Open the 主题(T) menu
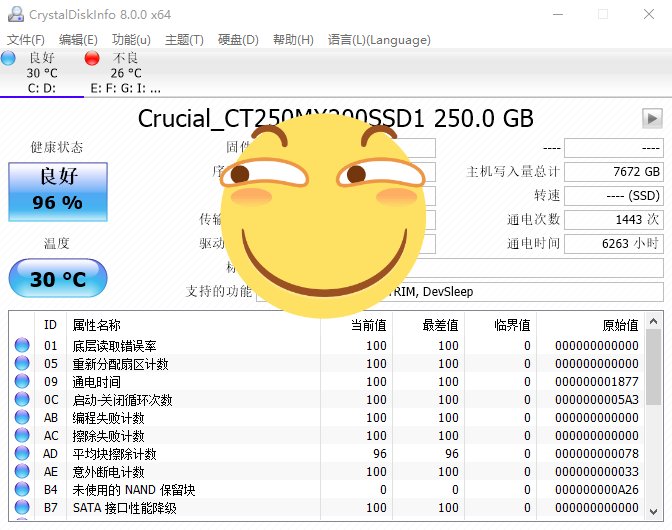The height and width of the screenshot is (530, 672). tap(184, 40)
